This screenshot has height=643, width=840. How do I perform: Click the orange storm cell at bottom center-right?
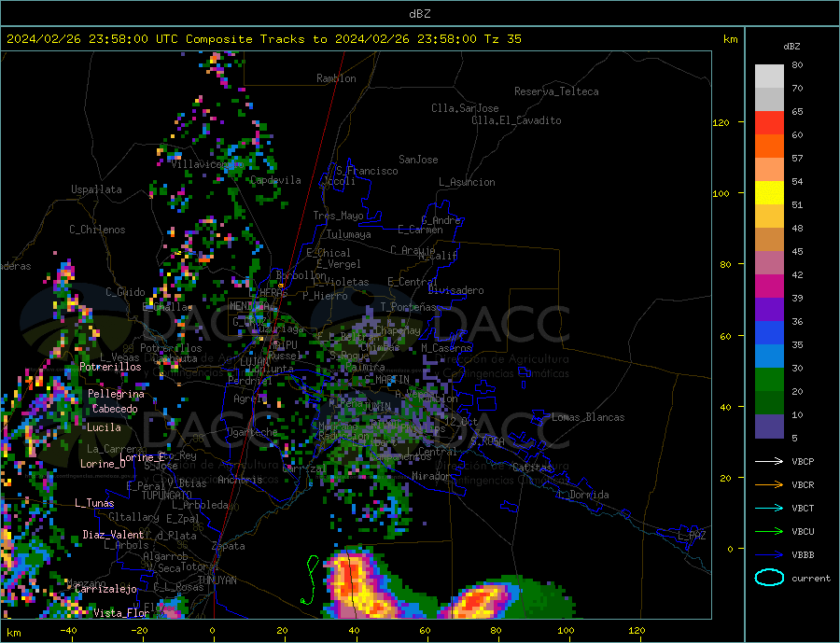click(479, 601)
